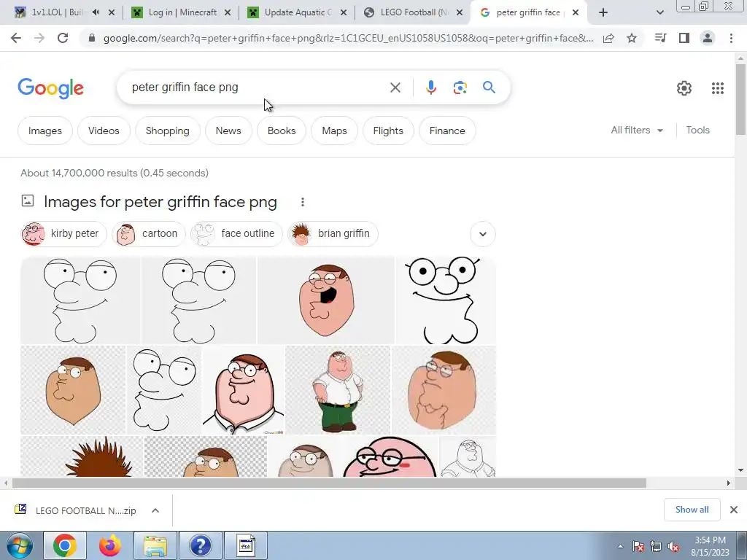Open the Chrome three-dot menu
The image size is (747, 560).
pos(731,38)
